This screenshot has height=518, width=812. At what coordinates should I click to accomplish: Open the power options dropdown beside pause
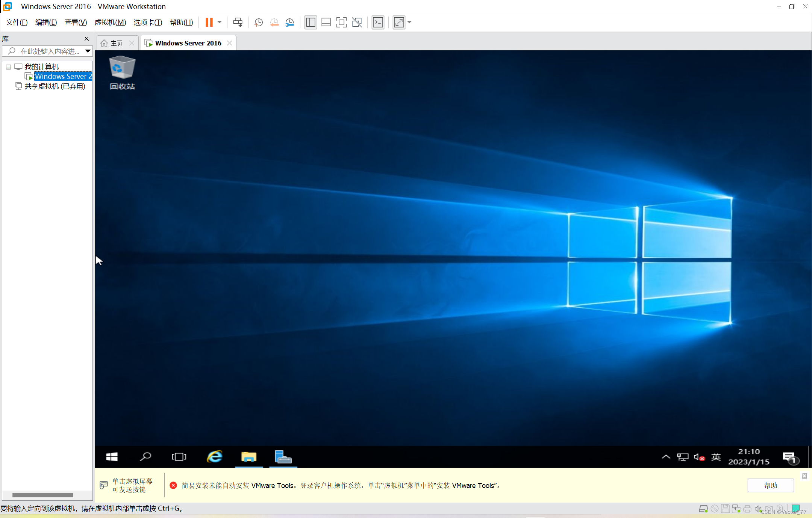(220, 23)
